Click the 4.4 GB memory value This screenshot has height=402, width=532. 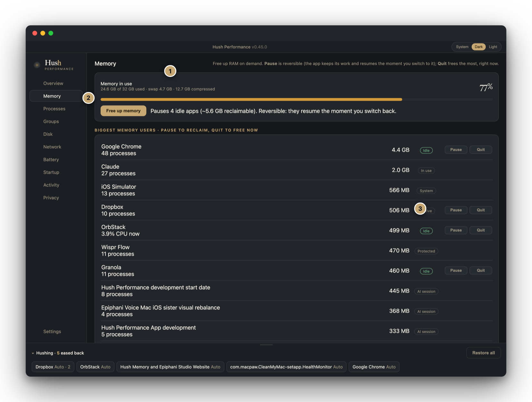(x=400, y=150)
